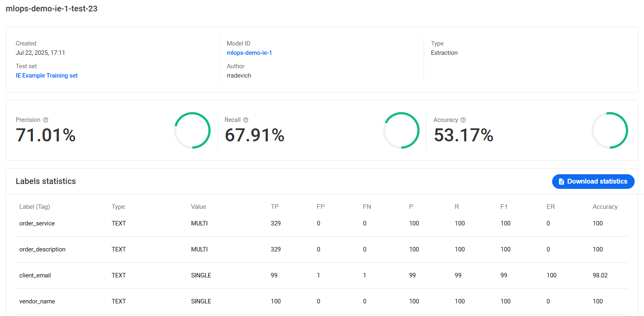644x316 pixels.
Task: Click the Accuracy help question-mark icon
Action: 463,120
